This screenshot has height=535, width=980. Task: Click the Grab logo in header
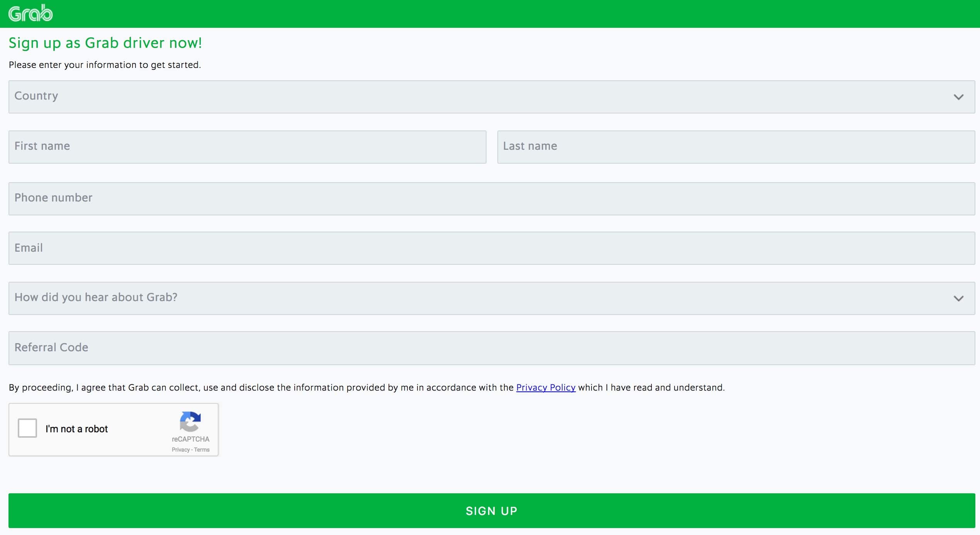[x=31, y=13]
